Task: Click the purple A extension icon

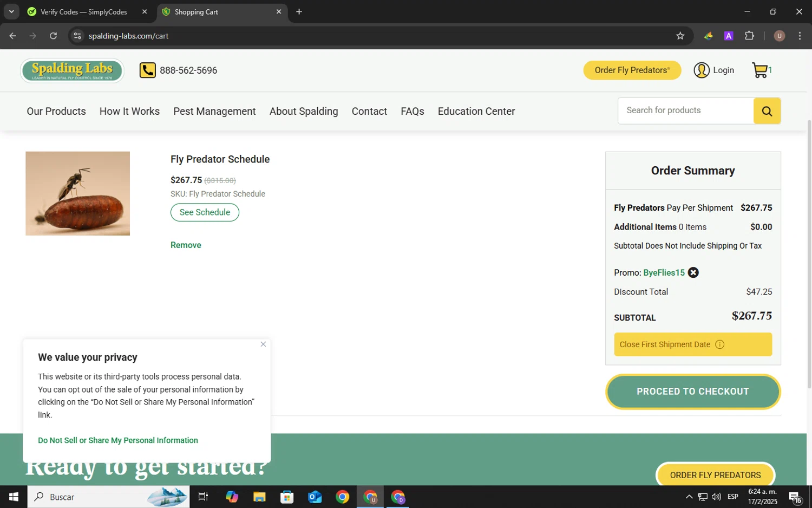Action: click(x=729, y=36)
